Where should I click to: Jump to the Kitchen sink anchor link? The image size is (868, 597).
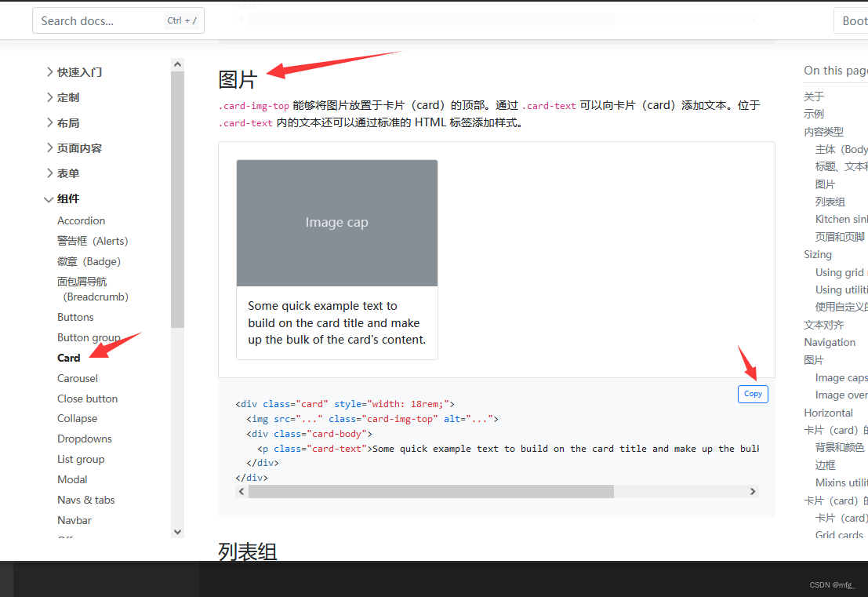click(841, 218)
